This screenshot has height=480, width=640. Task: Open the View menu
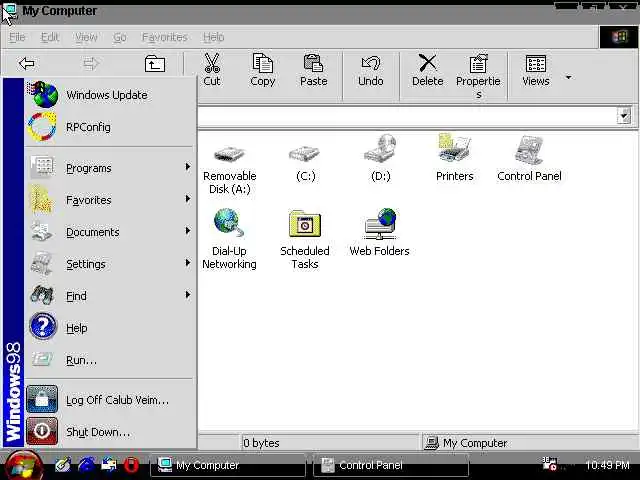86,37
